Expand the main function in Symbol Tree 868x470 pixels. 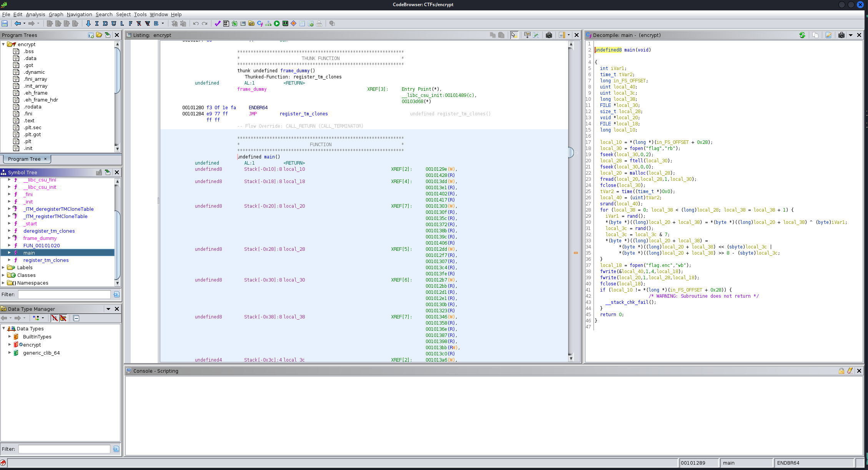point(9,253)
